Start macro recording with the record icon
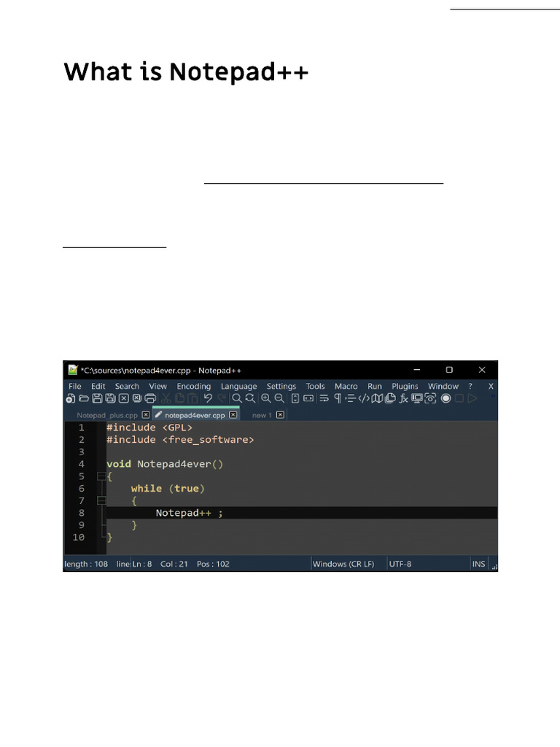 [x=446, y=398]
